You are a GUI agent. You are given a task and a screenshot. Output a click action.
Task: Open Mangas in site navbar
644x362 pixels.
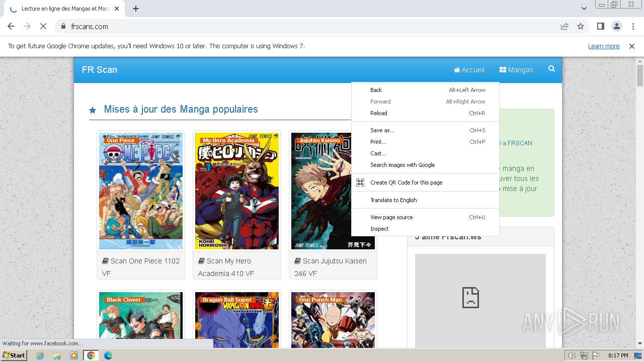(x=516, y=70)
